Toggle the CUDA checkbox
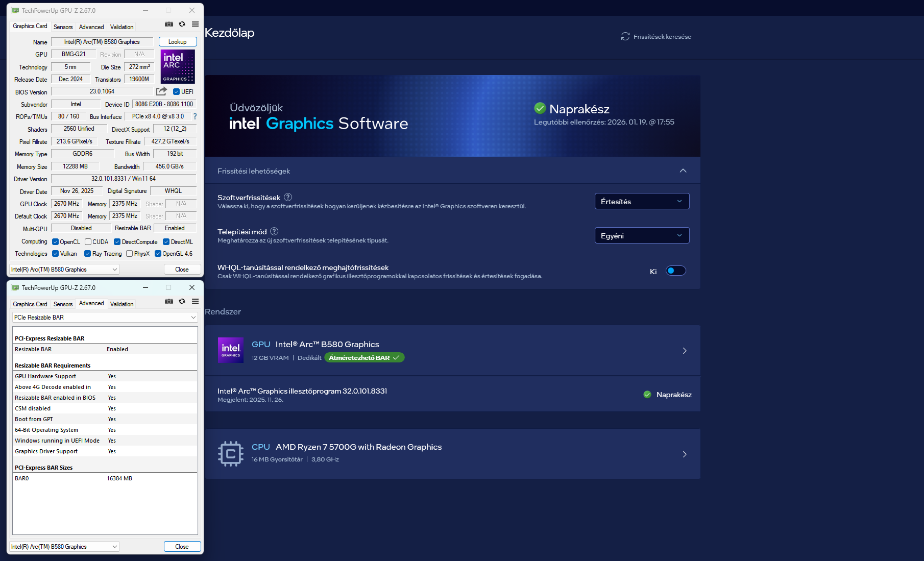The width and height of the screenshot is (924, 561). click(88, 242)
